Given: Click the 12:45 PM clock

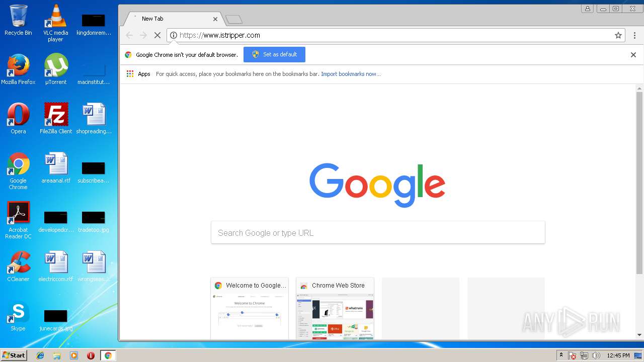Looking at the screenshot, I should coord(618,355).
